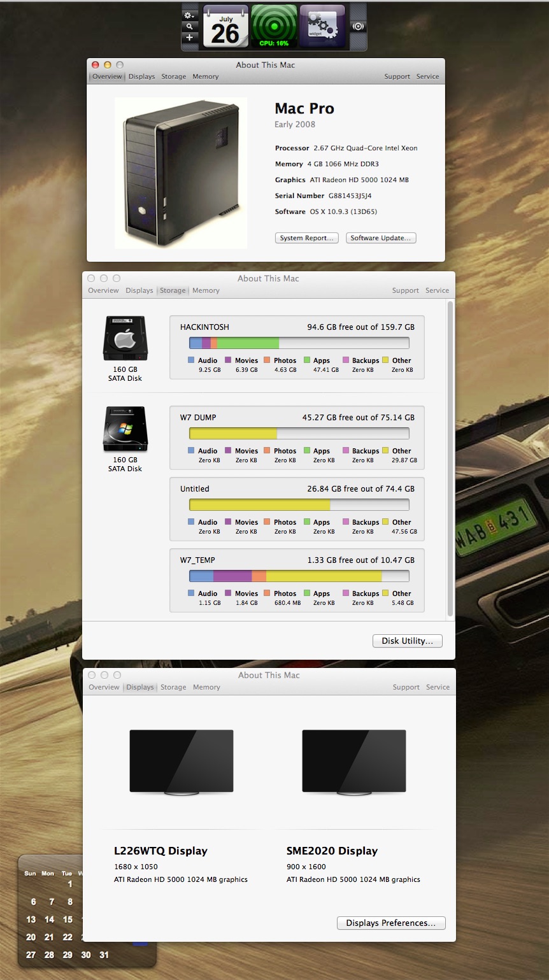The image size is (549, 980).
Task: Click the green CPU radar widget
Action: coord(274,26)
